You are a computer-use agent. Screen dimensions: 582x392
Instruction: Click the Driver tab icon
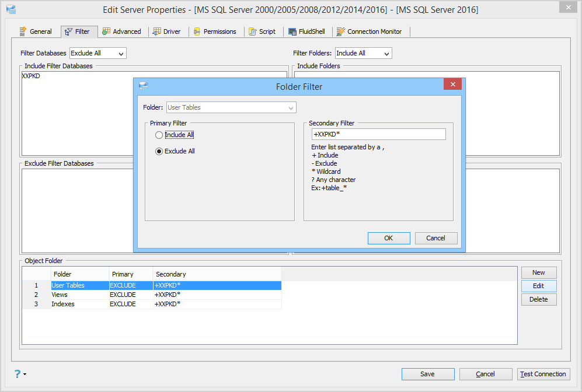tap(157, 32)
